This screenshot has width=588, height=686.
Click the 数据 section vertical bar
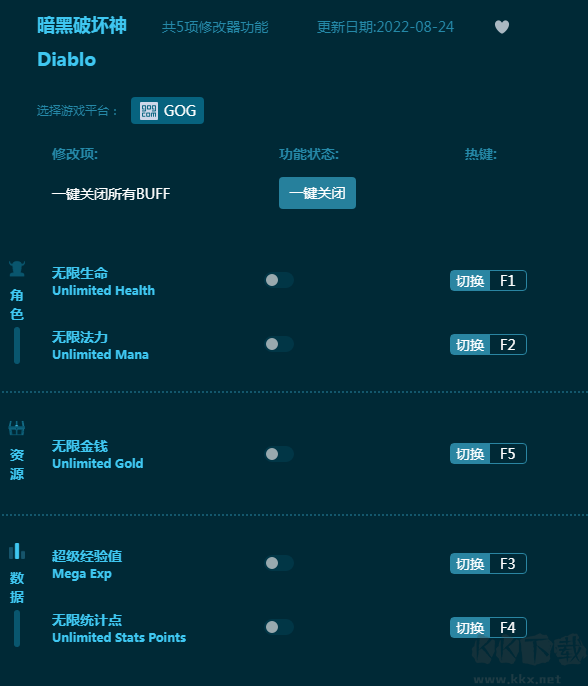point(17,629)
